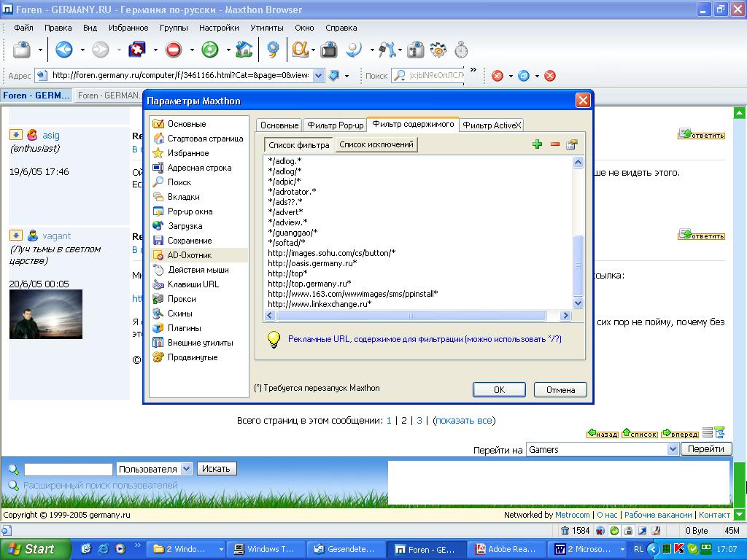The height and width of the screenshot is (560, 747).
Task: Click the close-all red X toolbar icon
Action: pos(137,50)
